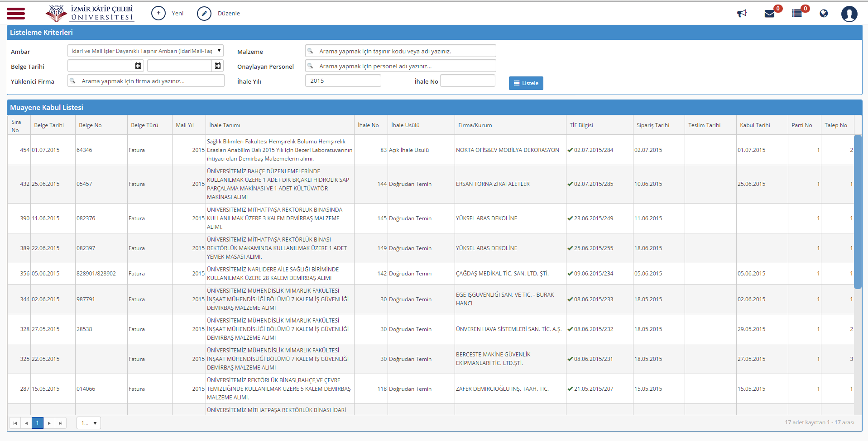This screenshot has height=441, width=868.
Task: Focus the Onaylayan Personel search field
Action: pos(400,66)
